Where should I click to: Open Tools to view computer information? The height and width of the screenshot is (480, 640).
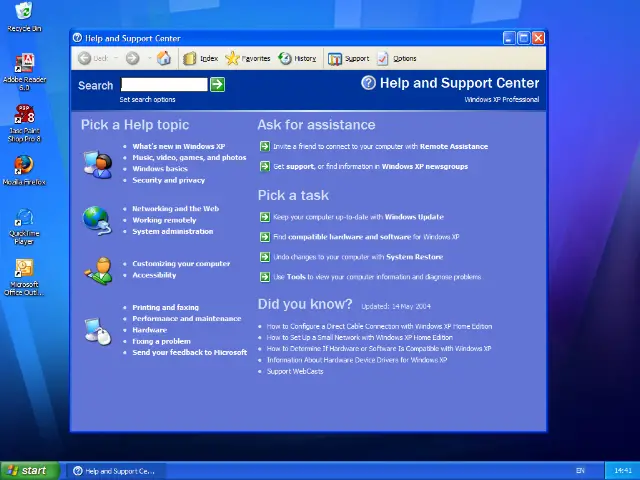tap(377, 277)
